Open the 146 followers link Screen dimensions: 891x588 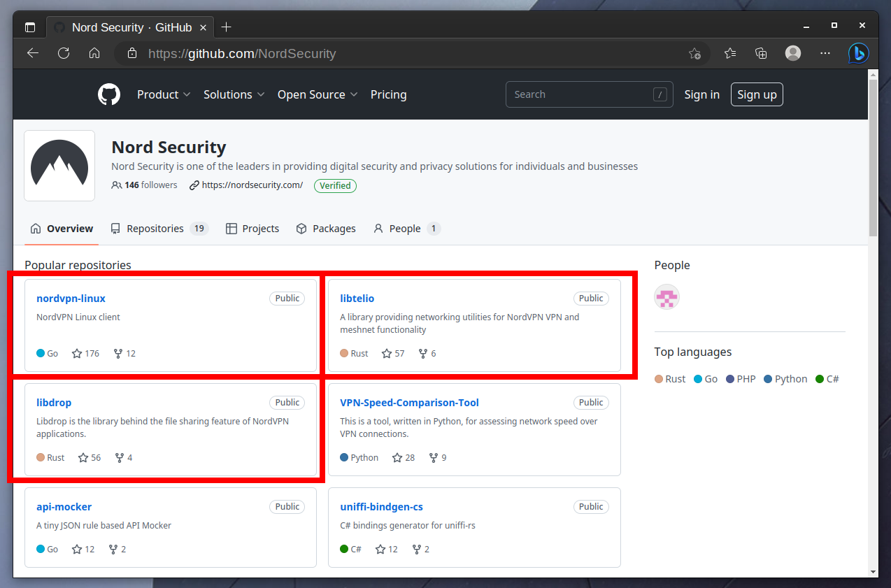pyautogui.click(x=145, y=185)
